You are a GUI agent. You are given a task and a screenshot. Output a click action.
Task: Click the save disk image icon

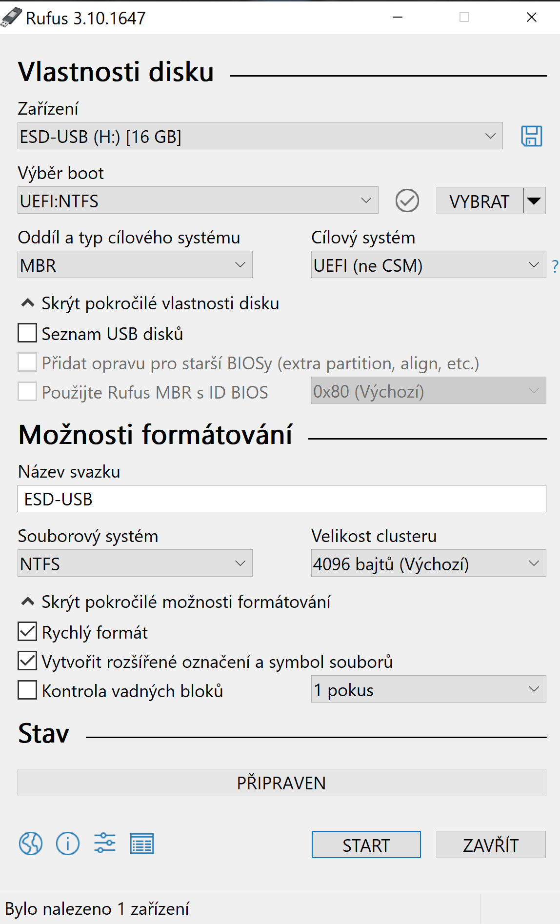tap(531, 136)
